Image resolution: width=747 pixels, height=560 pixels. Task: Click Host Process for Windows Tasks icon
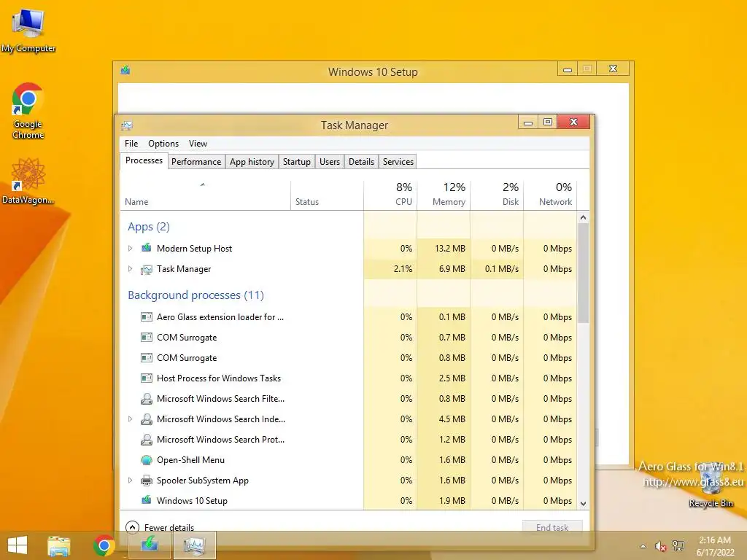pos(146,378)
